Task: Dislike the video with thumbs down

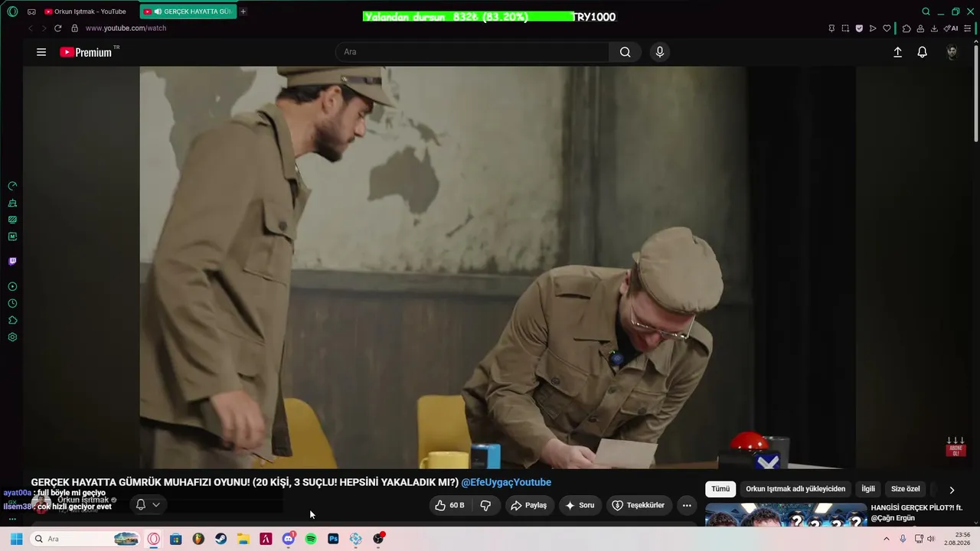Action: click(x=485, y=505)
